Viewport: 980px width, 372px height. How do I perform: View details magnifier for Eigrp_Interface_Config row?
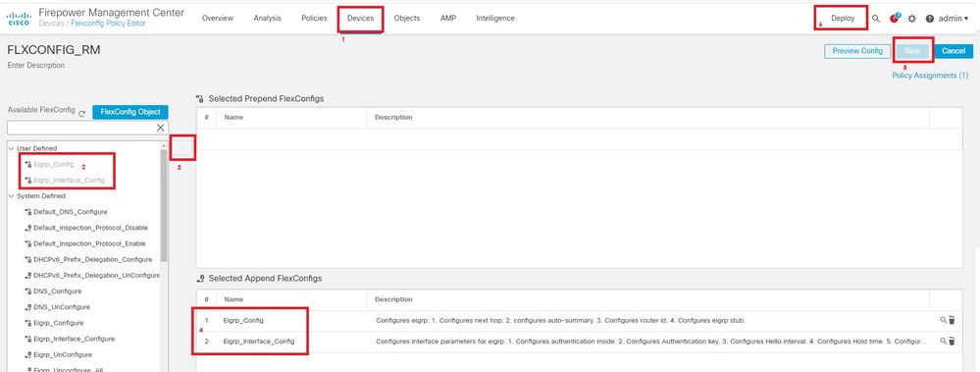tap(943, 341)
